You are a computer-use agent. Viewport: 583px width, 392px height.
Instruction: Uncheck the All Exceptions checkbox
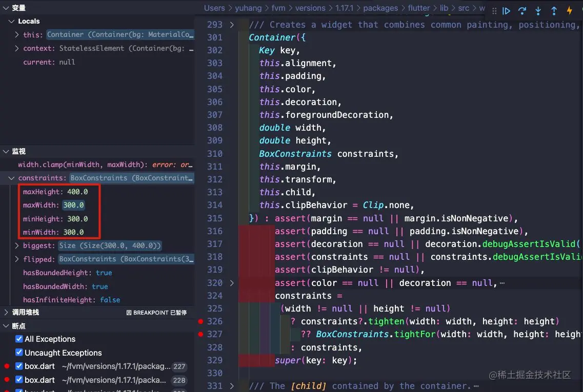point(19,339)
